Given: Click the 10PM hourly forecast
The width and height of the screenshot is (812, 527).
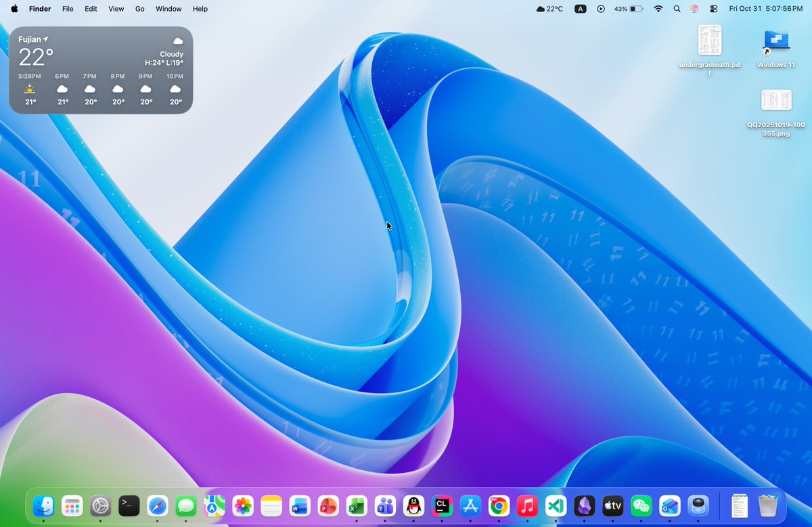Looking at the screenshot, I should pyautogui.click(x=175, y=89).
